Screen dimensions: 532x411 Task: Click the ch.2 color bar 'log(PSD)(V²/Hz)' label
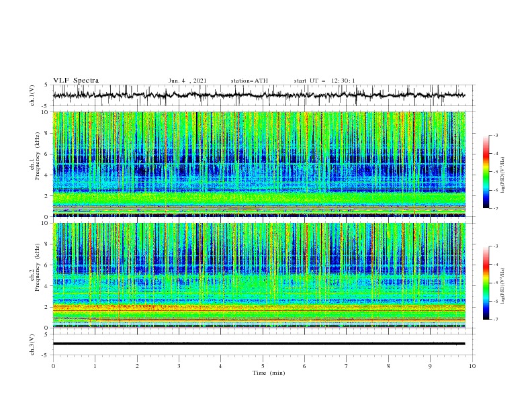502,285
